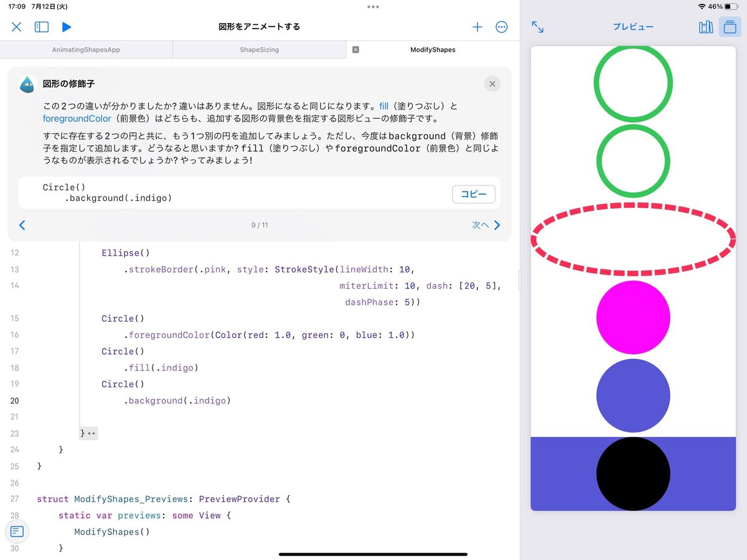
Task: Click the 図形の修飾子 card heading
Action: [x=68, y=84]
